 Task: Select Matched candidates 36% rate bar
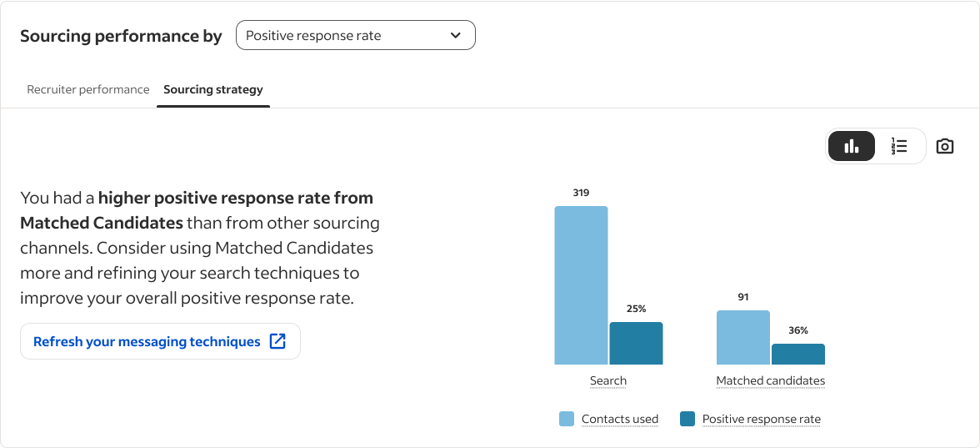point(798,354)
